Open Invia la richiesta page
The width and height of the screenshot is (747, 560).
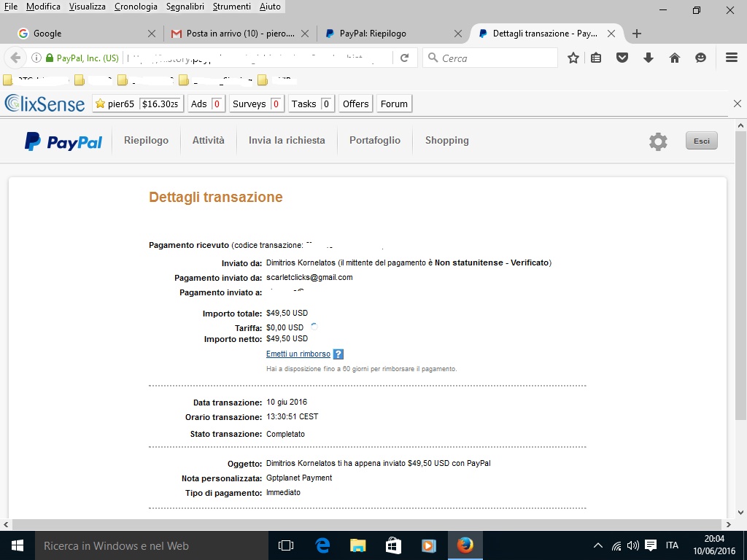[287, 141]
